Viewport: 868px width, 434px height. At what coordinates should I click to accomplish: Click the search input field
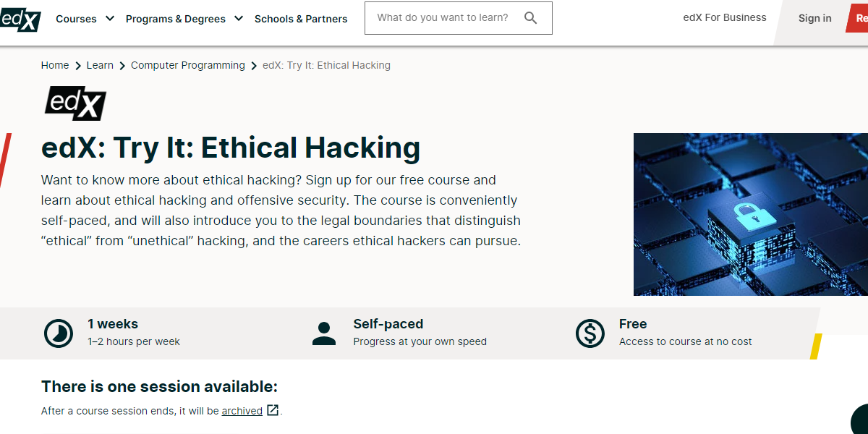pyautogui.click(x=448, y=17)
